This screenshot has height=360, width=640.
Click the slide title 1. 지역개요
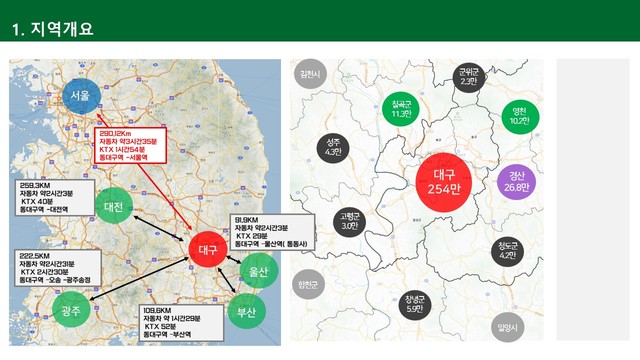point(53,29)
